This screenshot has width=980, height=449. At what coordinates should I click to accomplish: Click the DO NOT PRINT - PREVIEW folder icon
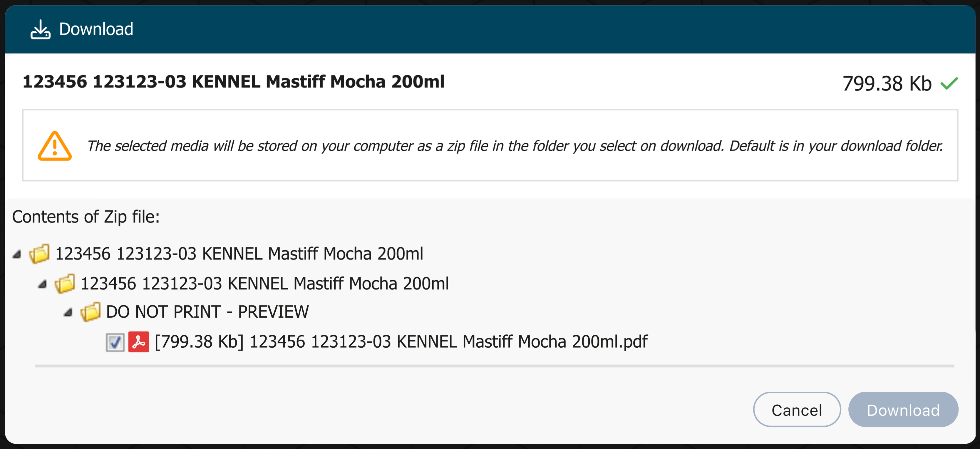pyautogui.click(x=91, y=312)
